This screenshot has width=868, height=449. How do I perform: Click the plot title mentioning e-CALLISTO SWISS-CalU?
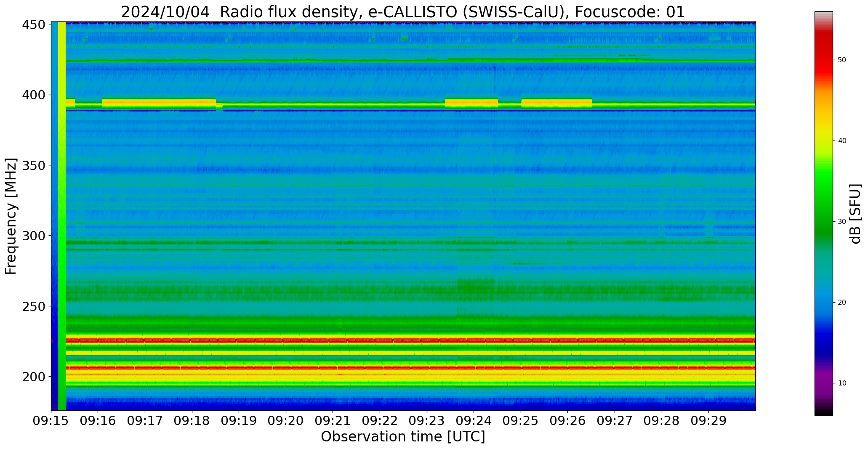[x=403, y=12]
